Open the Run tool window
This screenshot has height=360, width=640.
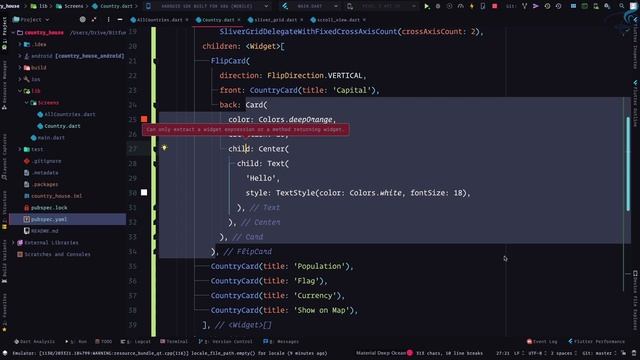tap(76, 341)
